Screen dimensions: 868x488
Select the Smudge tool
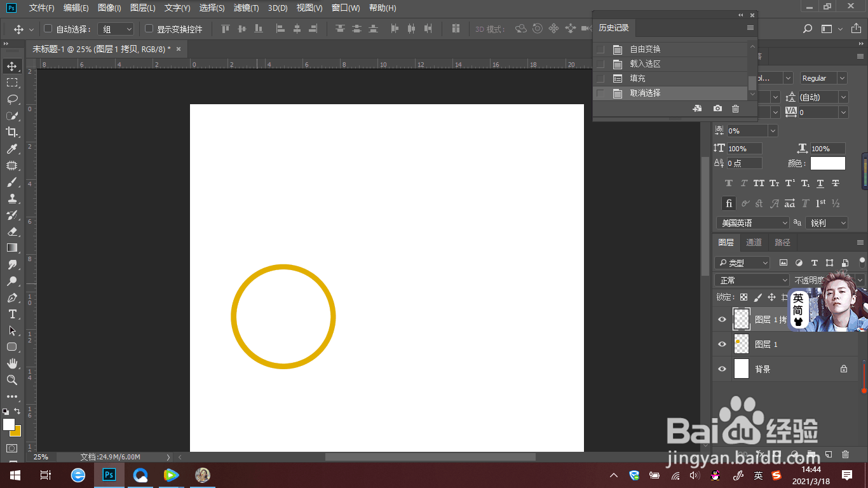(12, 264)
